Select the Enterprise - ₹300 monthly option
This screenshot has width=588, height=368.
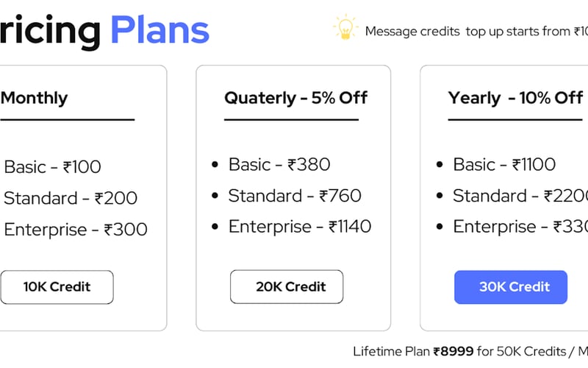click(76, 230)
